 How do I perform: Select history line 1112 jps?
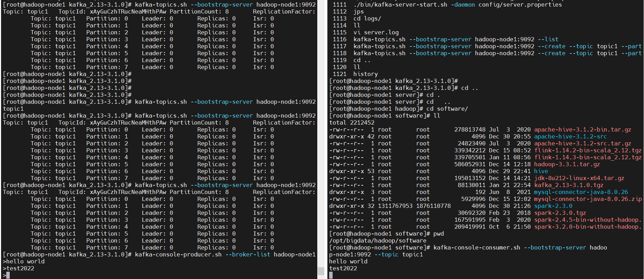click(x=359, y=11)
